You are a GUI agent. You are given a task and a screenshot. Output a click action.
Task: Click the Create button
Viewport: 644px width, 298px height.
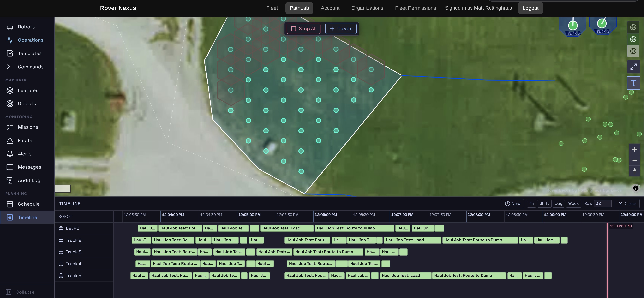coord(341,29)
